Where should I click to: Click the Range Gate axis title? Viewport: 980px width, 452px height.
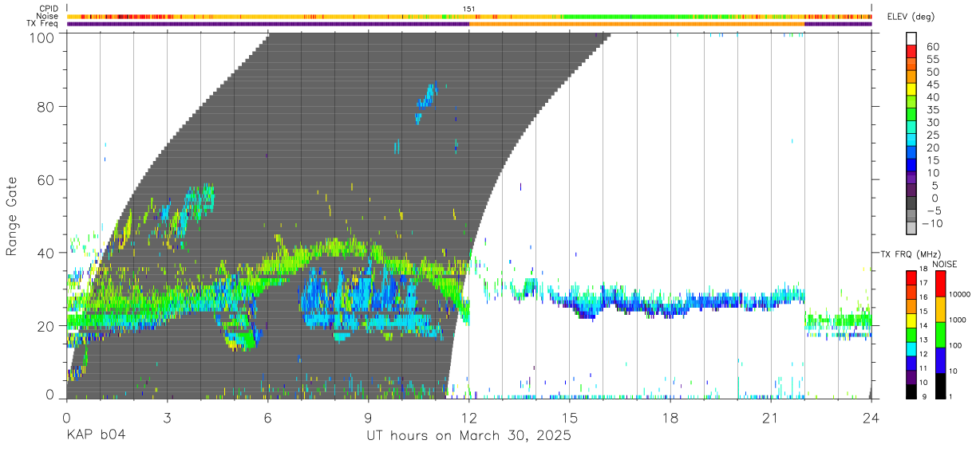(x=13, y=216)
